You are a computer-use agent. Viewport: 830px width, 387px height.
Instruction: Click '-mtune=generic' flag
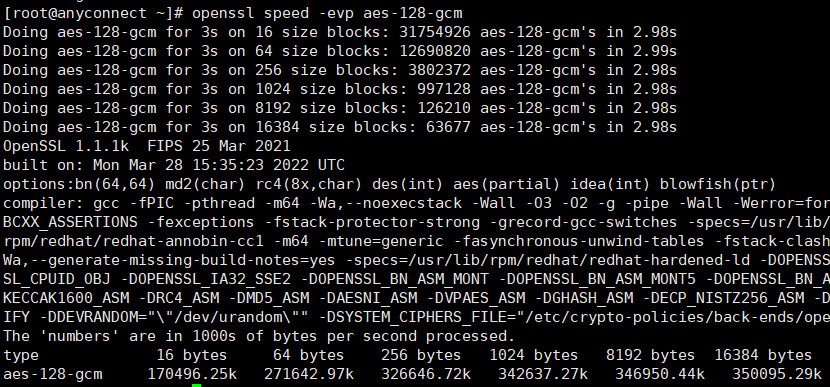(381, 241)
